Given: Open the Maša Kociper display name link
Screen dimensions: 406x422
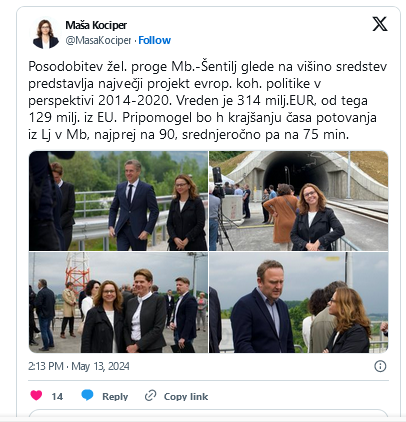Looking at the screenshot, I should 96,25.
